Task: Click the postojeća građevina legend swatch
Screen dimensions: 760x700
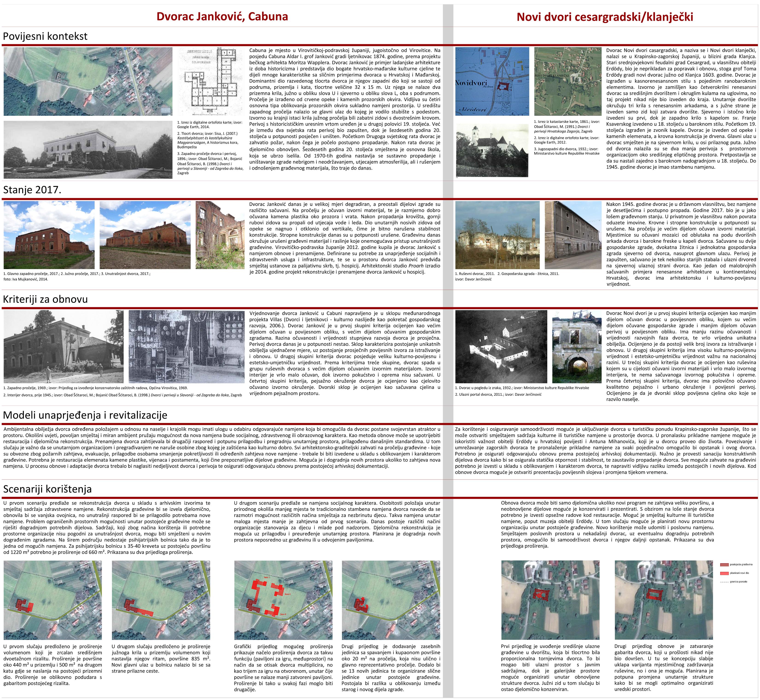Action: click(724, 565)
